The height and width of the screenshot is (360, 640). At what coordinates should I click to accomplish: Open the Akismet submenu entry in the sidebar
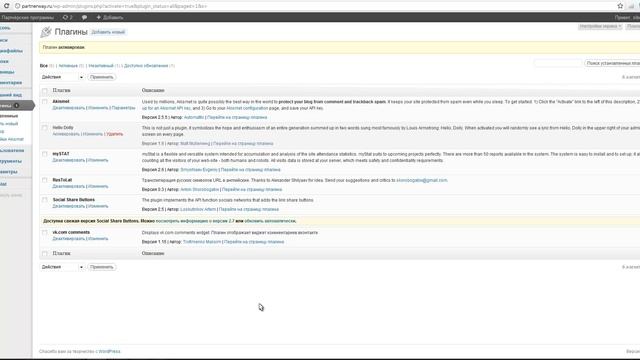[12, 140]
